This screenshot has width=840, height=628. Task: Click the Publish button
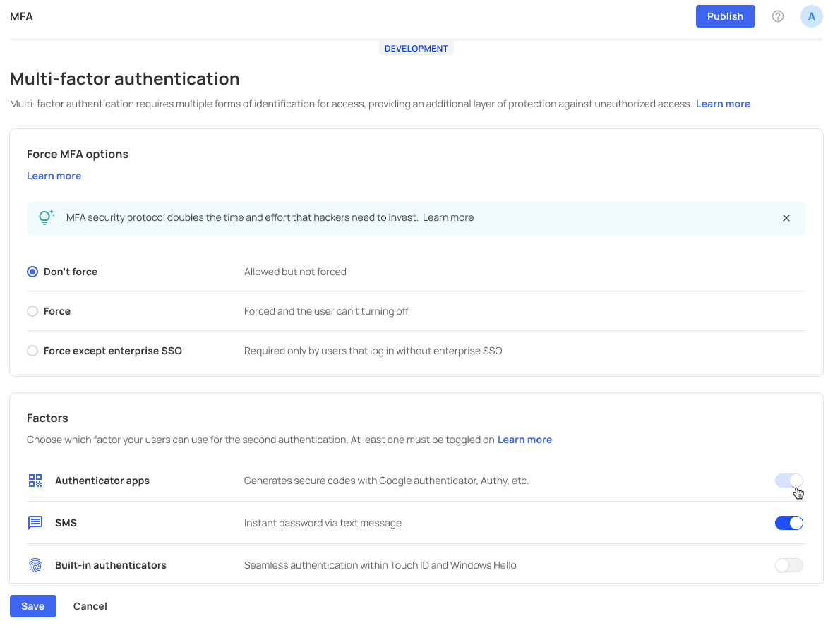coord(725,16)
